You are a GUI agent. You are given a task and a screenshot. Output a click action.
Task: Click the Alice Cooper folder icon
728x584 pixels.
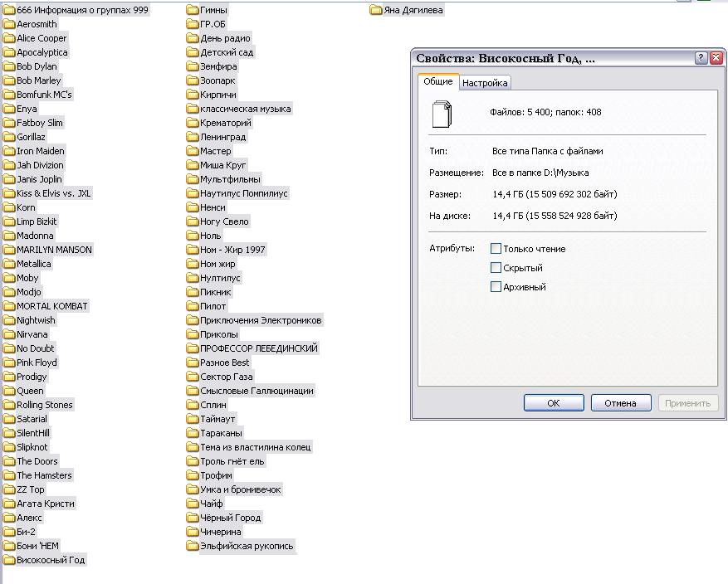click(9, 38)
